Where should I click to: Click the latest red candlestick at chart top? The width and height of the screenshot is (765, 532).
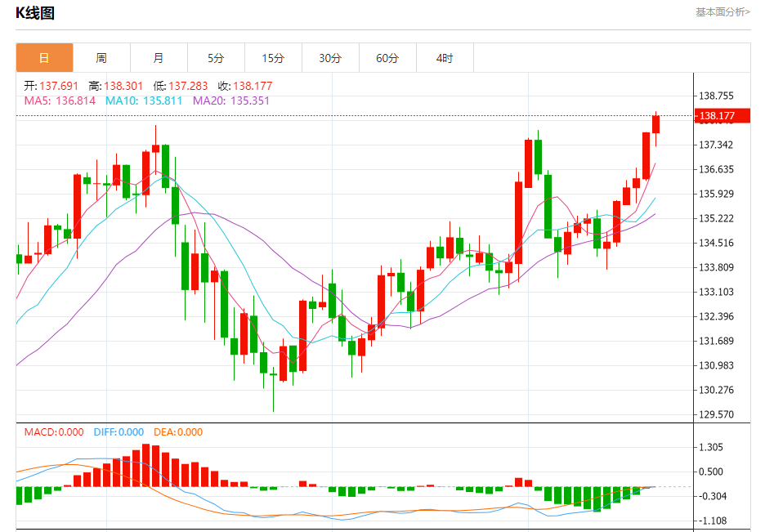tap(655, 124)
